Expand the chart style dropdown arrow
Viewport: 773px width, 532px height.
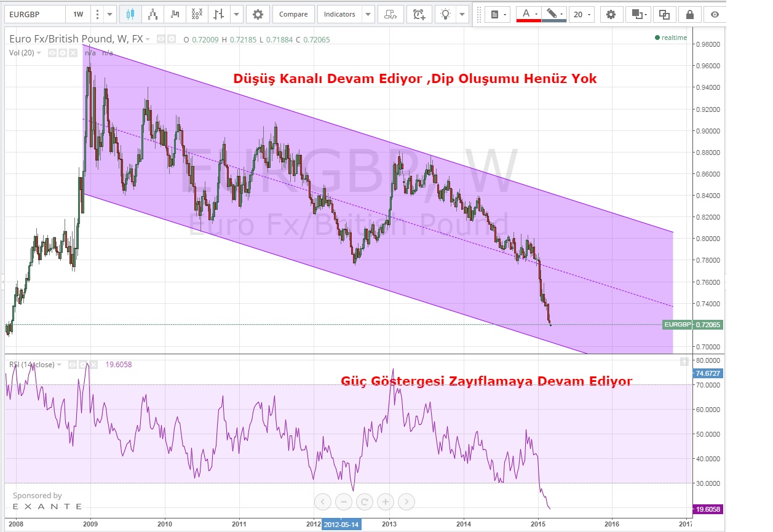[x=237, y=14]
